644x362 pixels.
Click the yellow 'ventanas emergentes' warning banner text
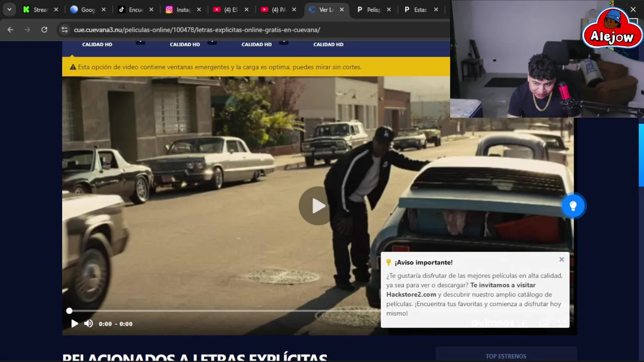[x=219, y=67]
